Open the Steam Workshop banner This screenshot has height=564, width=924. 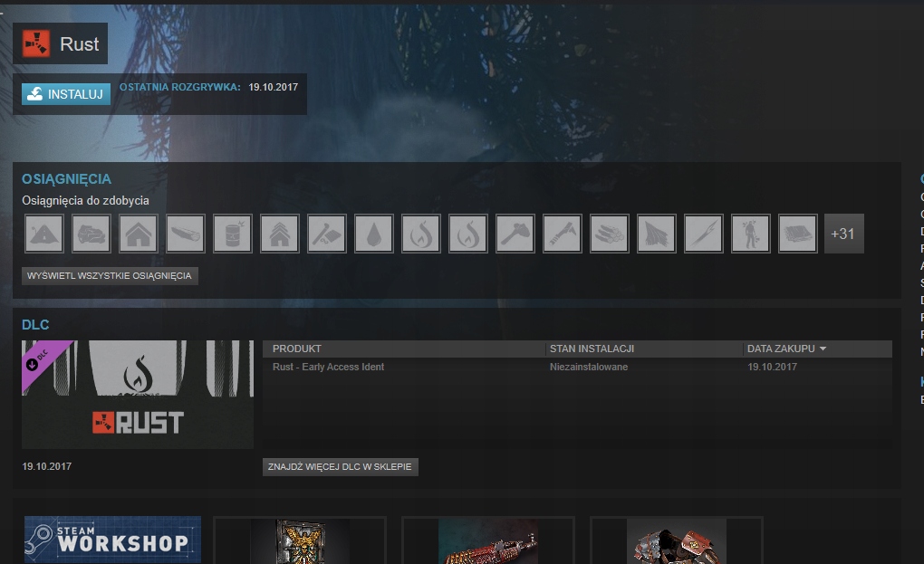[x=112, y=540]
